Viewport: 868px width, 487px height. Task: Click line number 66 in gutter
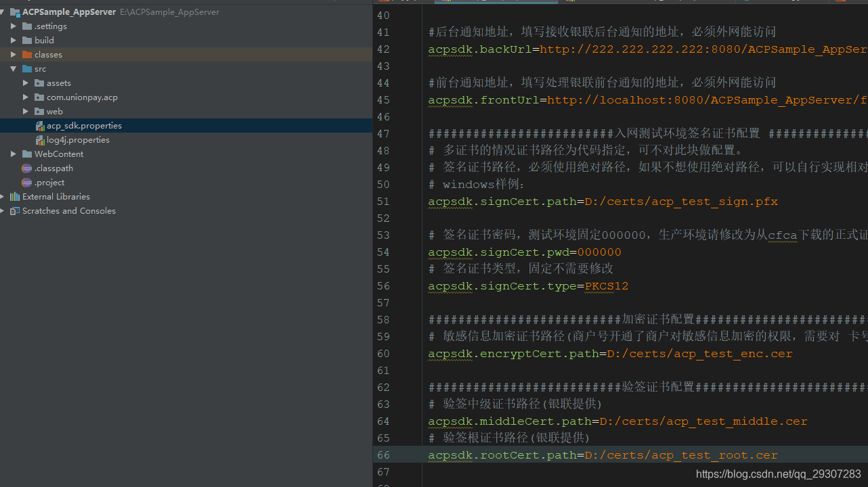click(383, 455)
